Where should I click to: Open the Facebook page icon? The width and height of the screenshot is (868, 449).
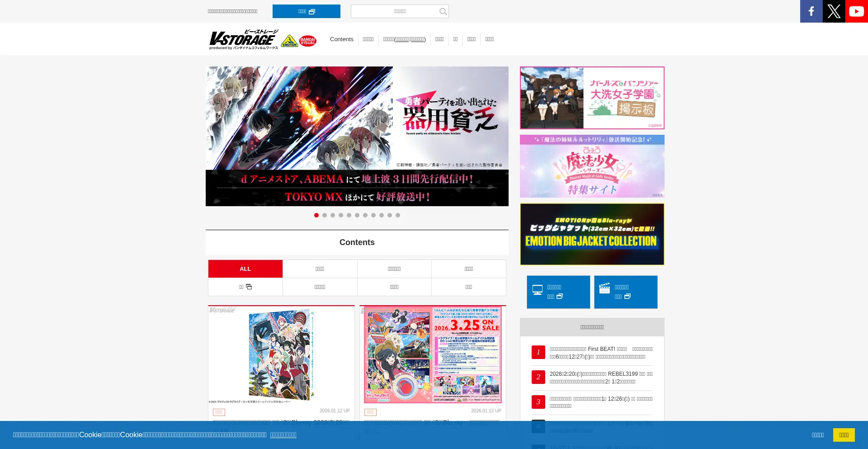[x=811, y=11]
